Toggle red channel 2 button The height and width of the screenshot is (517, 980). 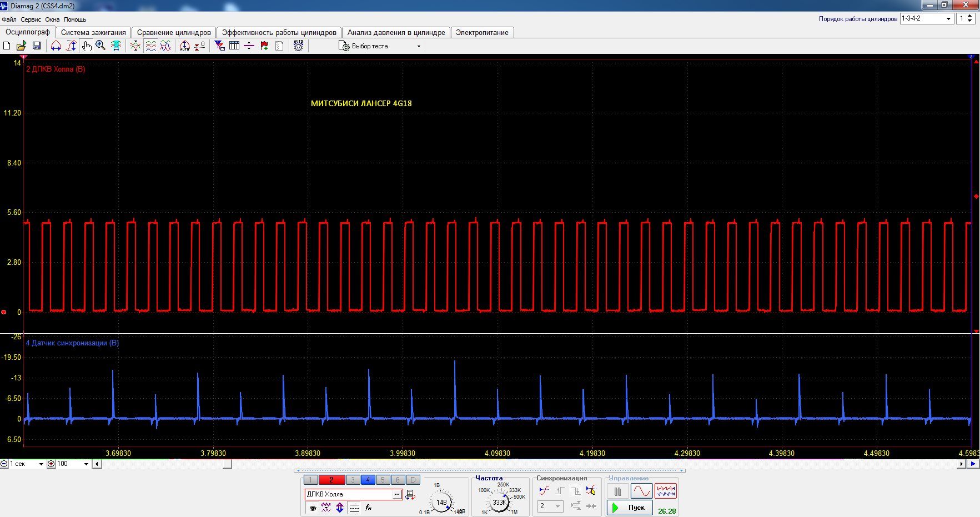332,480
